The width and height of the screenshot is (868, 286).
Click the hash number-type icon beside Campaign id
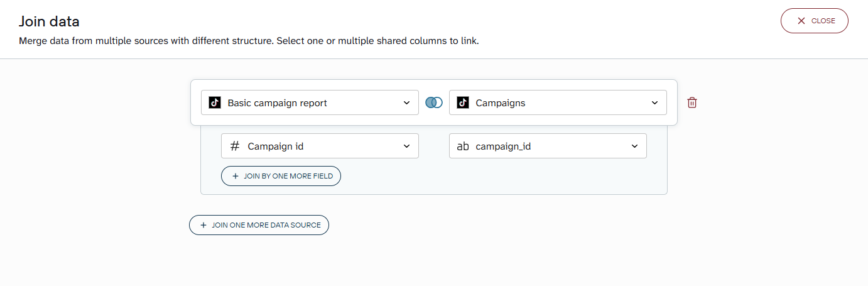tap(235, 146)
